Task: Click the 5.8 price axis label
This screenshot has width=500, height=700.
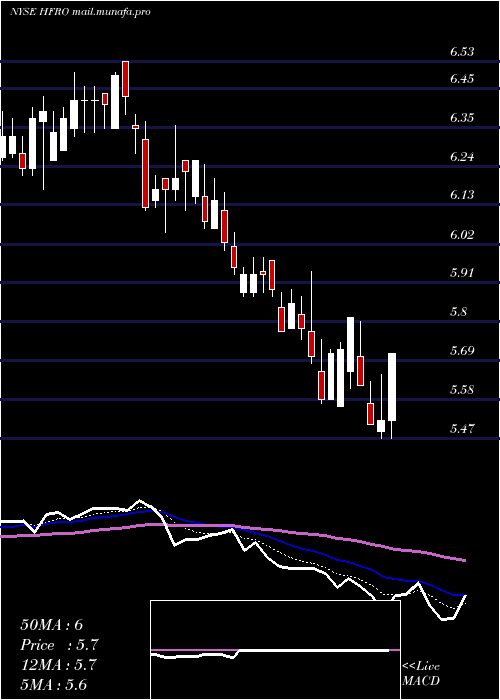Action: 459,312
